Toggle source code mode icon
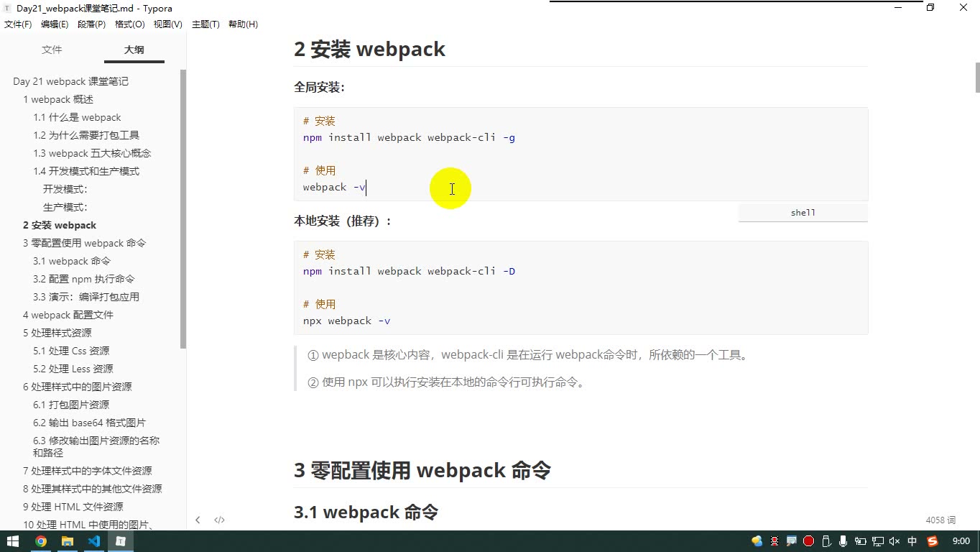The width and height of the screenshot is (980, 552). pyautogui.click(x=220, y=520)
